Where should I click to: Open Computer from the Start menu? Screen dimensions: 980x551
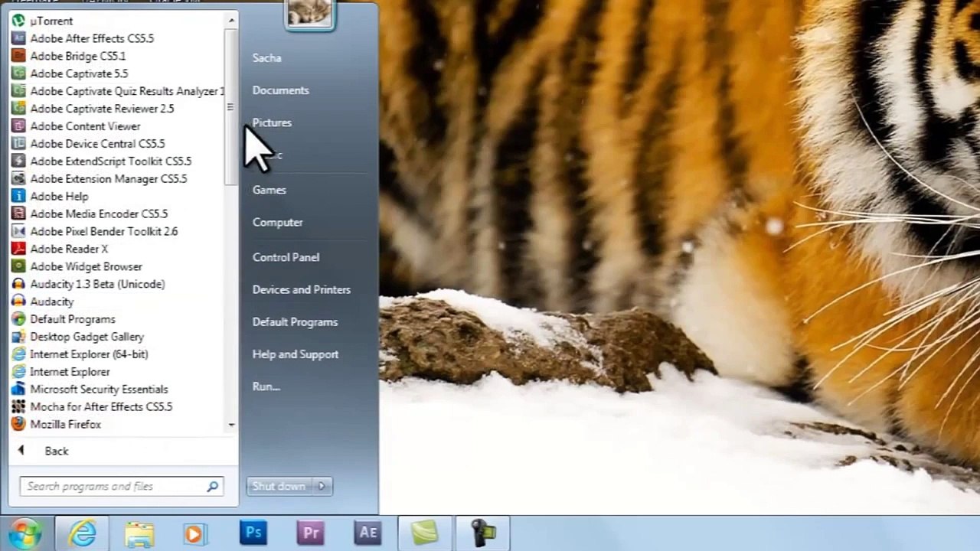click(278, 223)
